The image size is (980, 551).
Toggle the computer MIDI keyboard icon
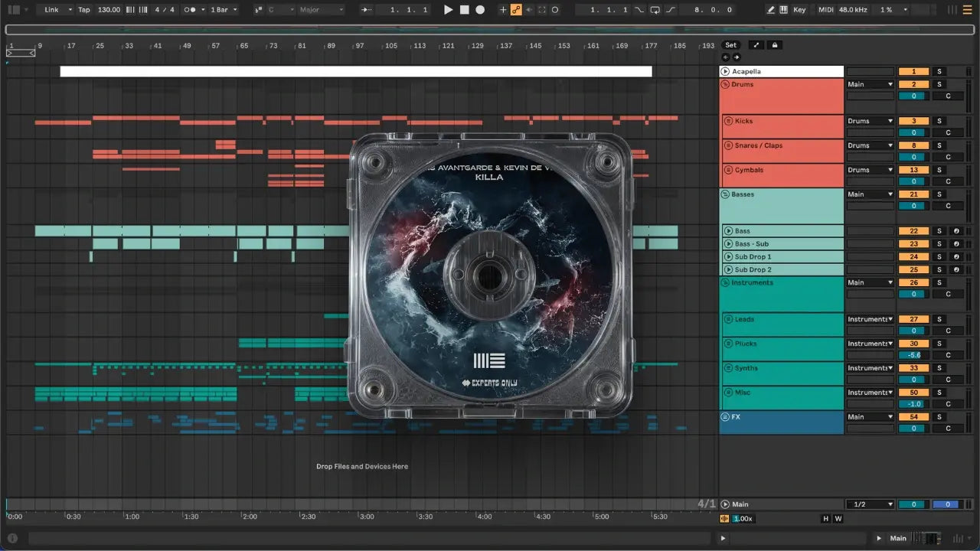pyautogui.click(x=783, y=10)
